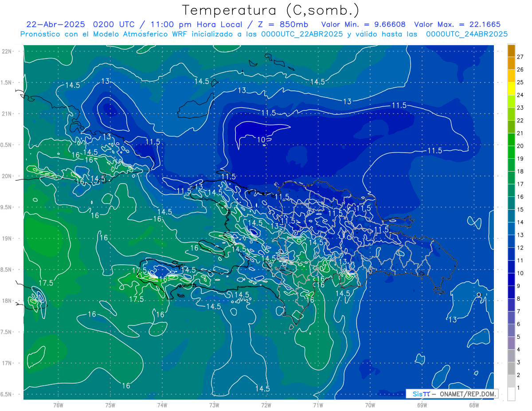Click the "68W" longitude axis label

474,404
